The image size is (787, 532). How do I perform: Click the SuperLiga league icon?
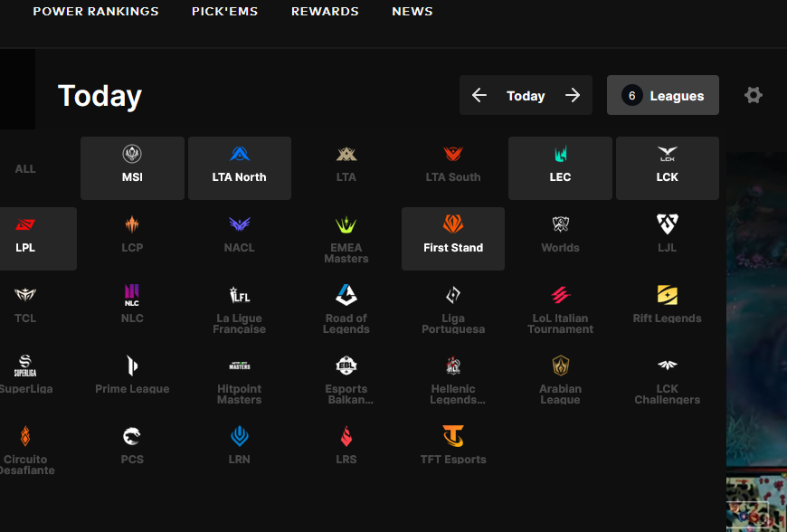click(x=25, y=366)
